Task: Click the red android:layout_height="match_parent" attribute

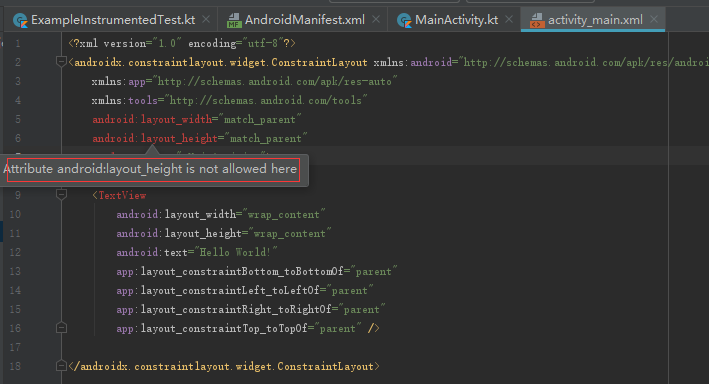Action: [200, 138]
